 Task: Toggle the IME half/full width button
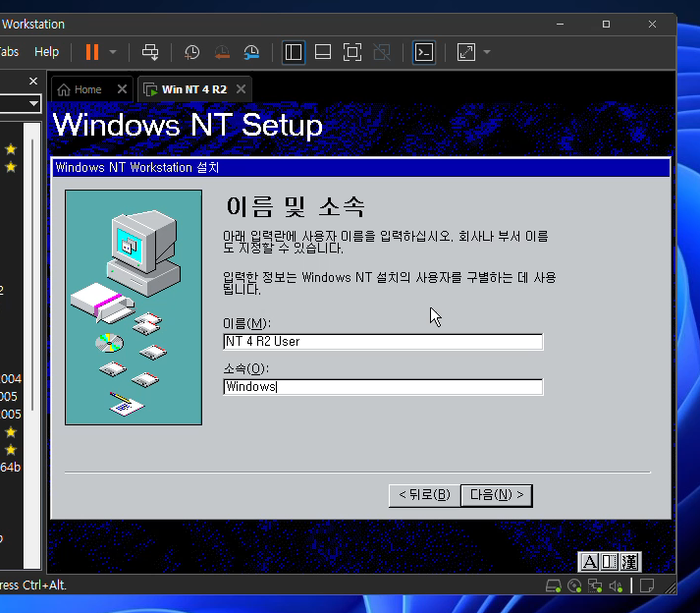[610, 562]
